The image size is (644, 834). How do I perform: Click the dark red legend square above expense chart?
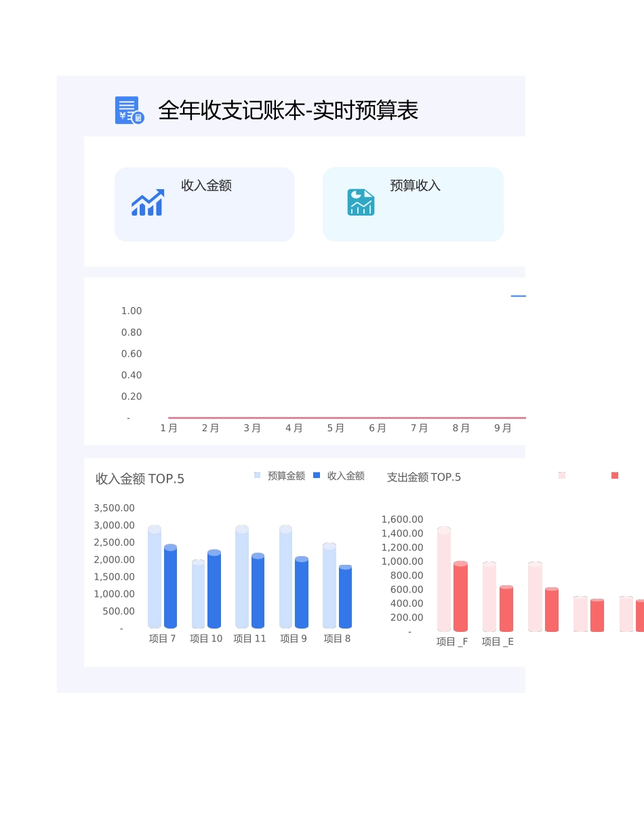615,475
